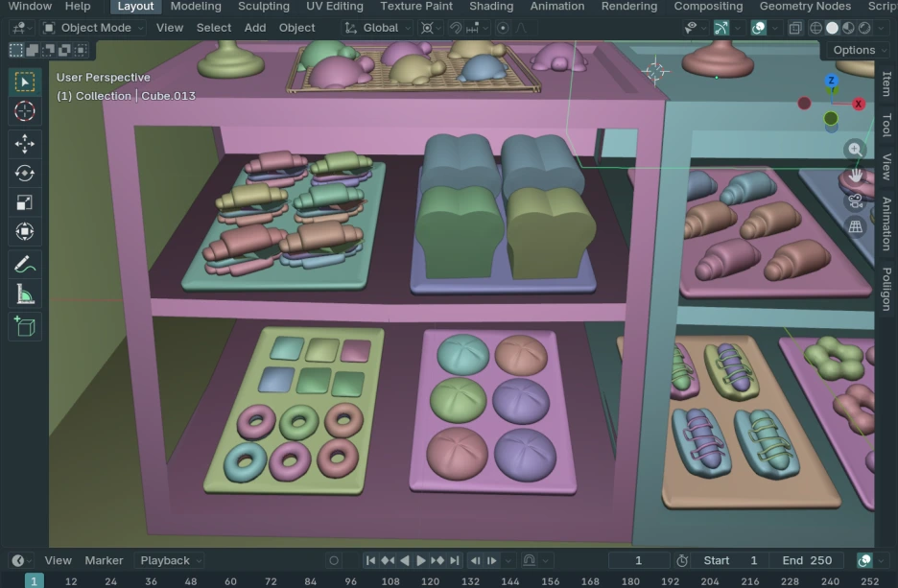Pick the Scale tool

pos(25,202)
